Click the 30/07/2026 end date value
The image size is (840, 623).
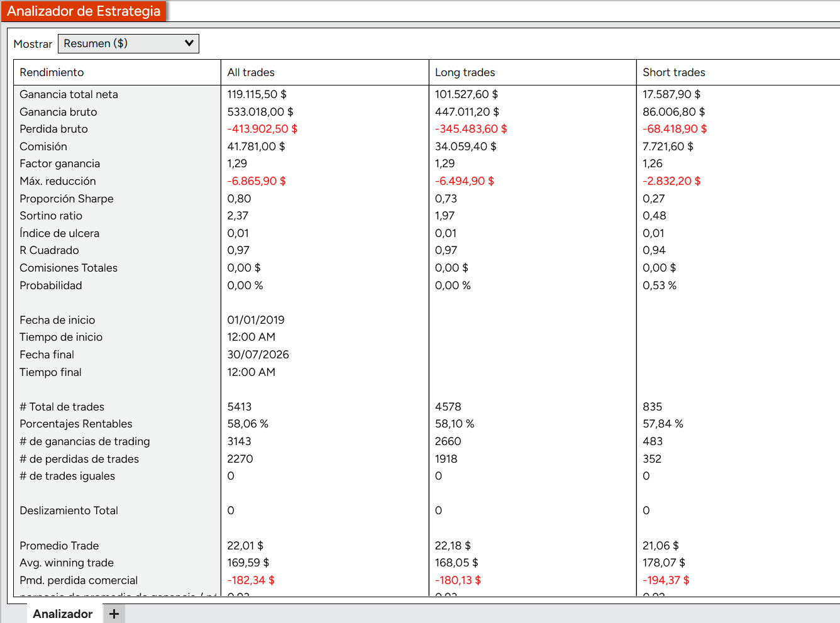tap(258, 355)
